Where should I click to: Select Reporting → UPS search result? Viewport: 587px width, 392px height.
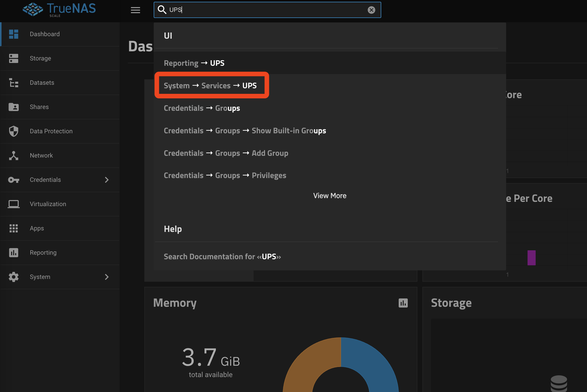[x=194, y=63]
